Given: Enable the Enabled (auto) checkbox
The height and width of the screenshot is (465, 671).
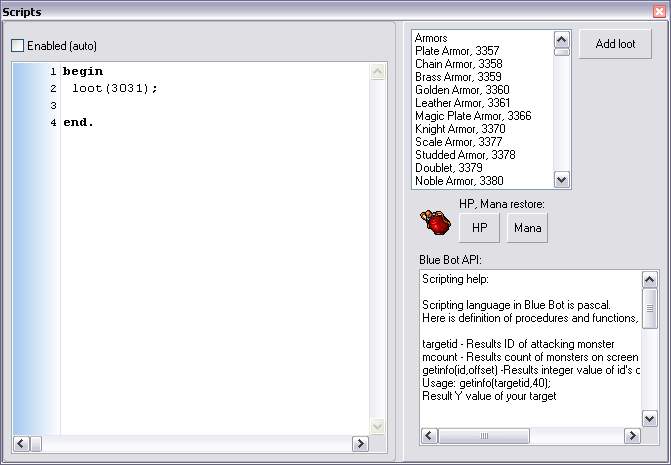Looking at the screenshot, I should coord(18,46).
